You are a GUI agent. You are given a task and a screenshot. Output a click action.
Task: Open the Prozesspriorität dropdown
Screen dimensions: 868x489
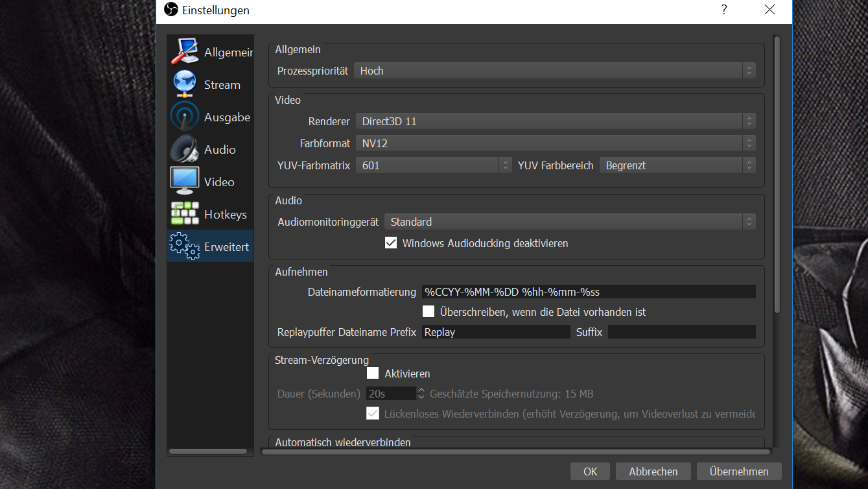click(x=554, y=71)
